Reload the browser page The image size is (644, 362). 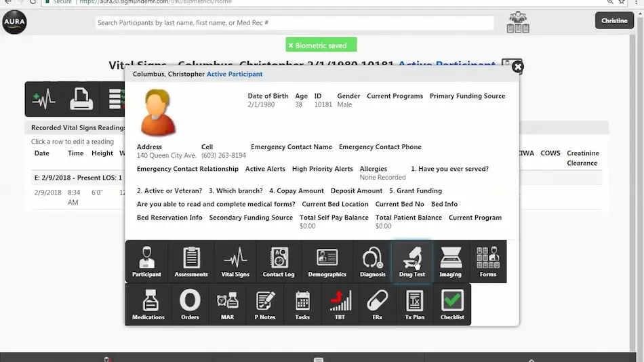pos(33,2)
